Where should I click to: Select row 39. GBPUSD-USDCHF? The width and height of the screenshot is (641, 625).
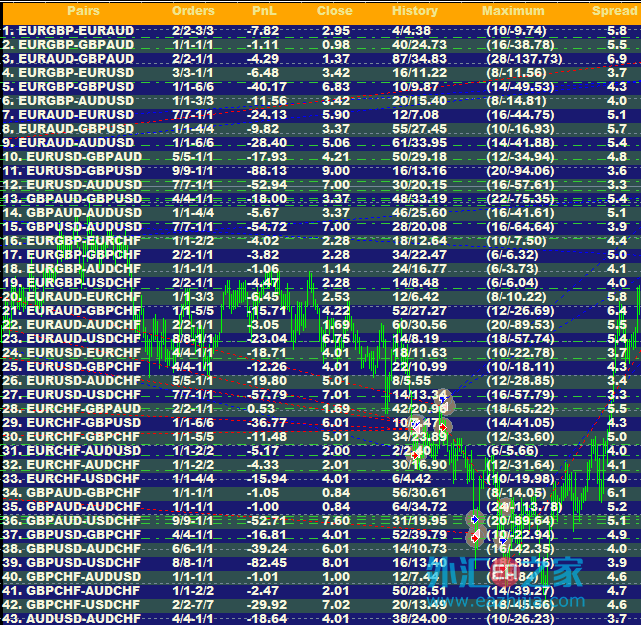point(322,562)
